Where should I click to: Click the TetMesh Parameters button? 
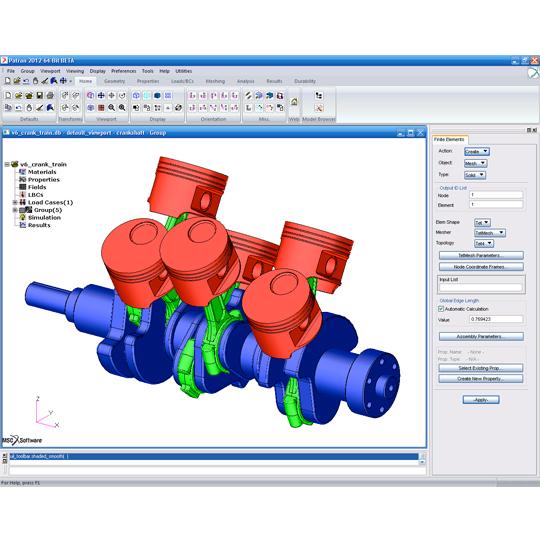[481, 256]
